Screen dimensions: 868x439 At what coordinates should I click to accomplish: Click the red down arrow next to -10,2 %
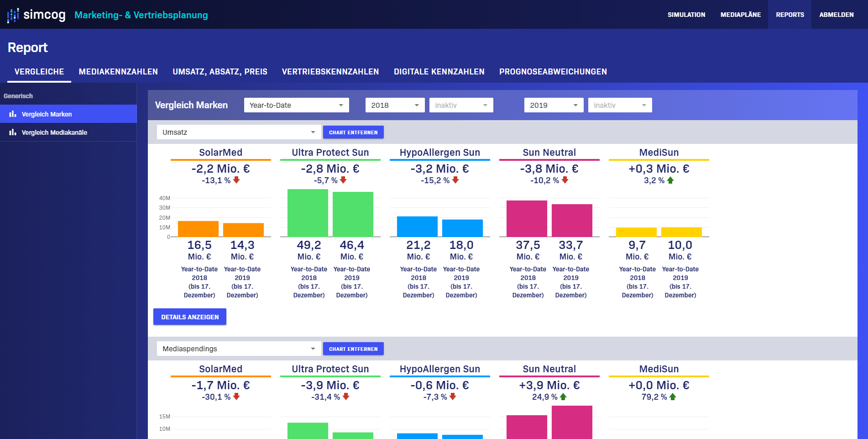point(565,180)
